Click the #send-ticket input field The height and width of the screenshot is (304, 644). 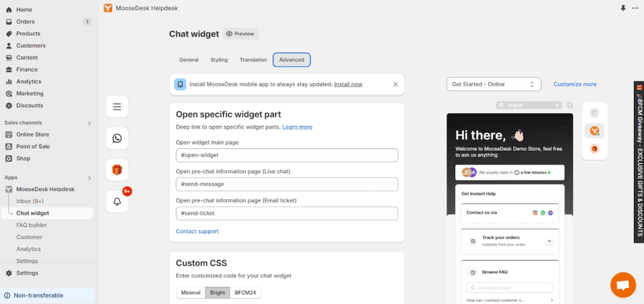[287, 214]
